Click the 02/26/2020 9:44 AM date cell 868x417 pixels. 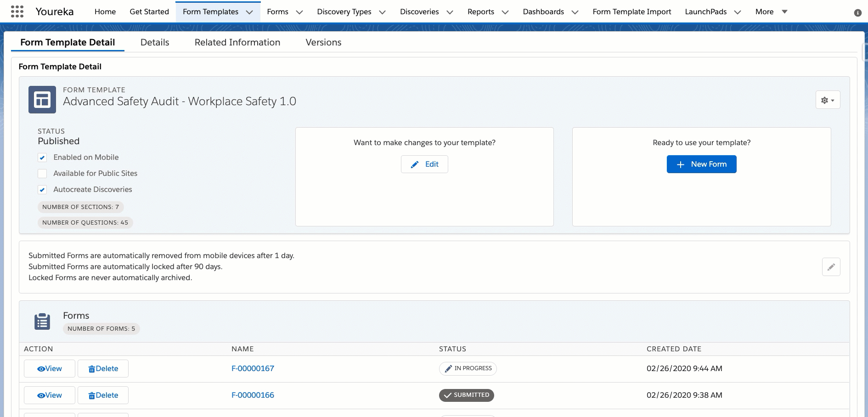click(x=684, y=368)
